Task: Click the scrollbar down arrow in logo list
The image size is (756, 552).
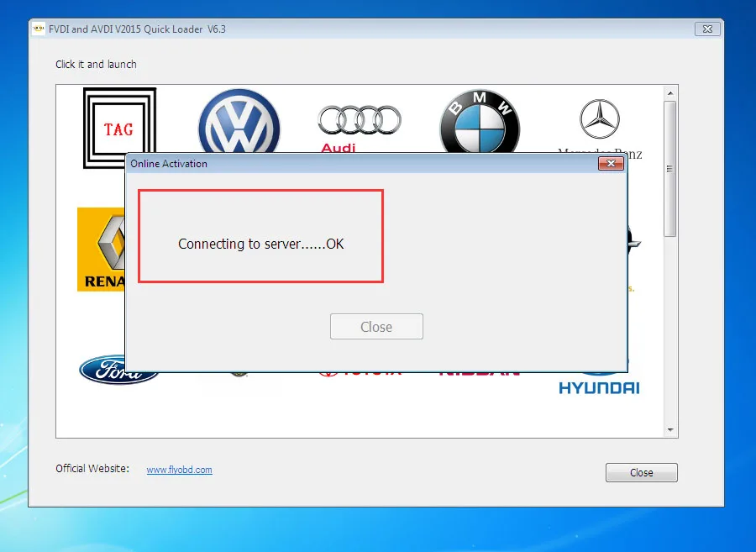Action: [x=670, y=429]
